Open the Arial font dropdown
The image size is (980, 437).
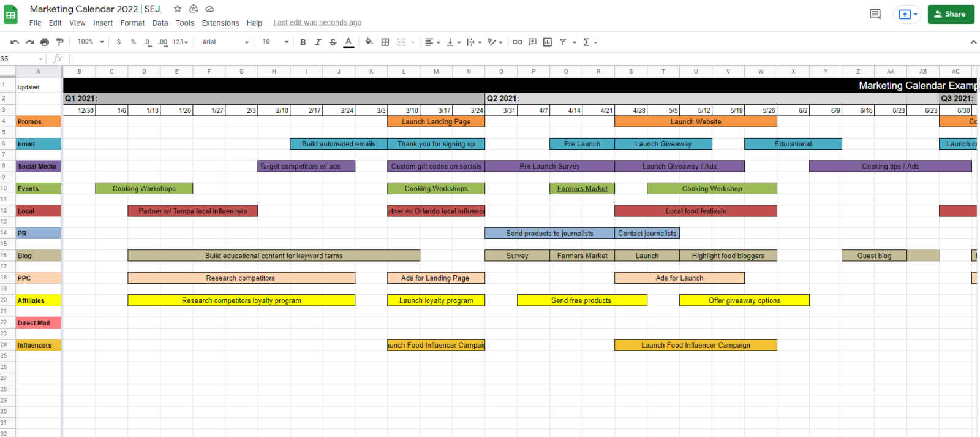tap(225, 42)
